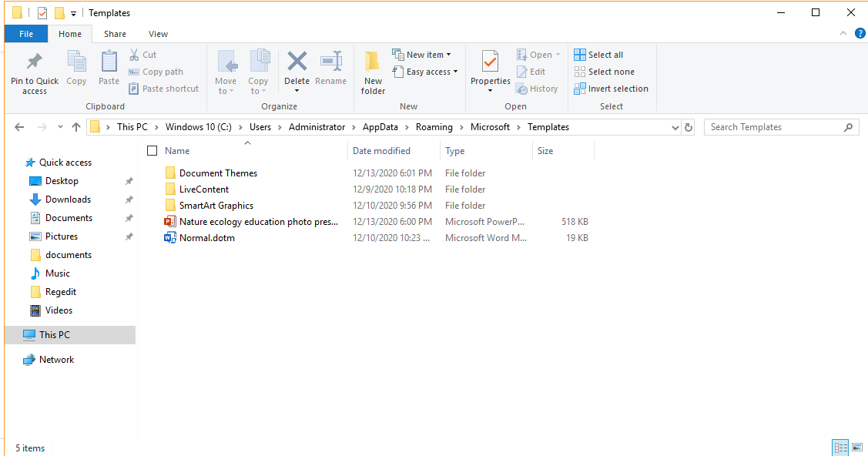Open Pictures in the navigation pane

[x=61, y=236]
